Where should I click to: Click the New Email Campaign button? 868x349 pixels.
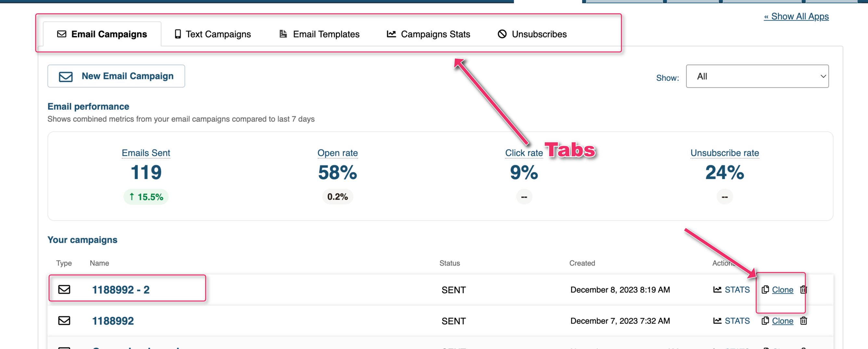pyautogui.click(x=116, y=76)
